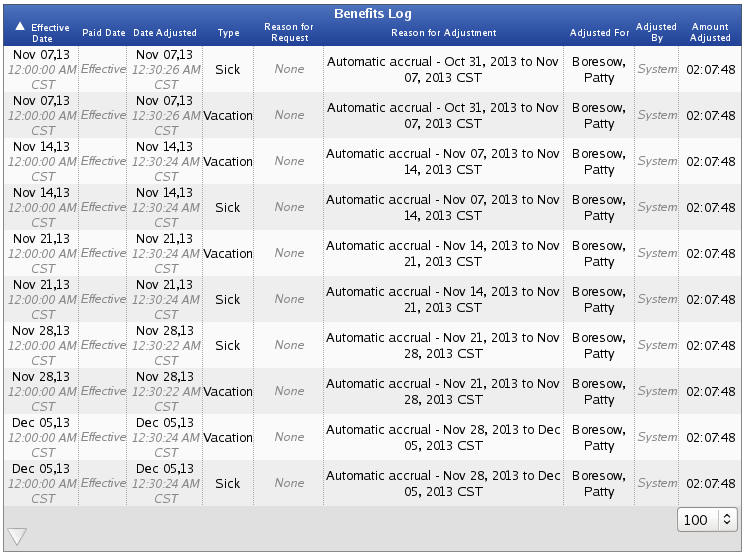
Task: Select the Vacation type cell in the Nov 07,13 row
Action: (228, 115)
